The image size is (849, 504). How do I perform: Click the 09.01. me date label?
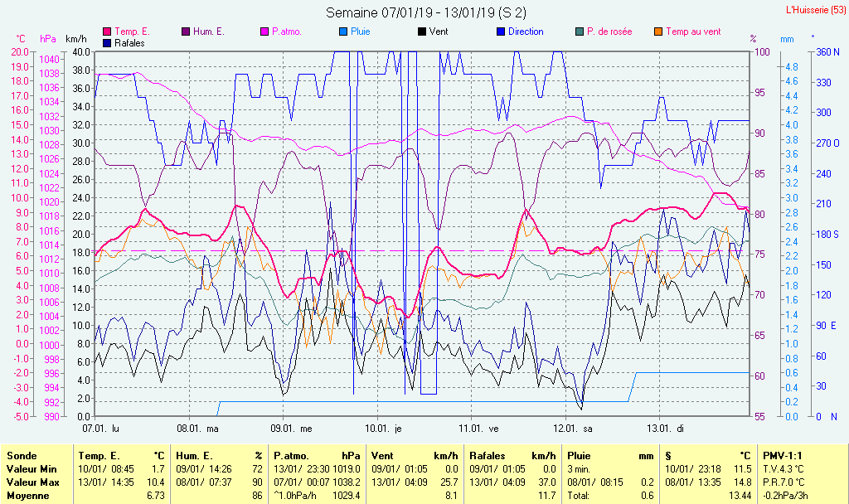[291, 429]
